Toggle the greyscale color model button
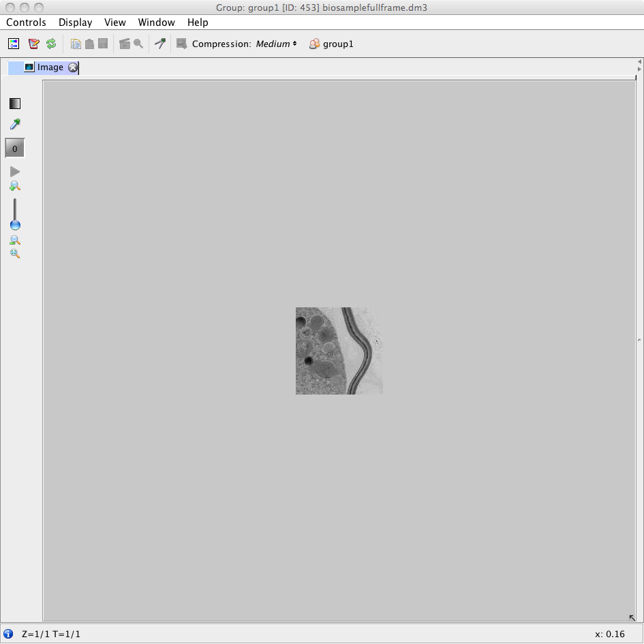644x644 pixels. [15, 104]
